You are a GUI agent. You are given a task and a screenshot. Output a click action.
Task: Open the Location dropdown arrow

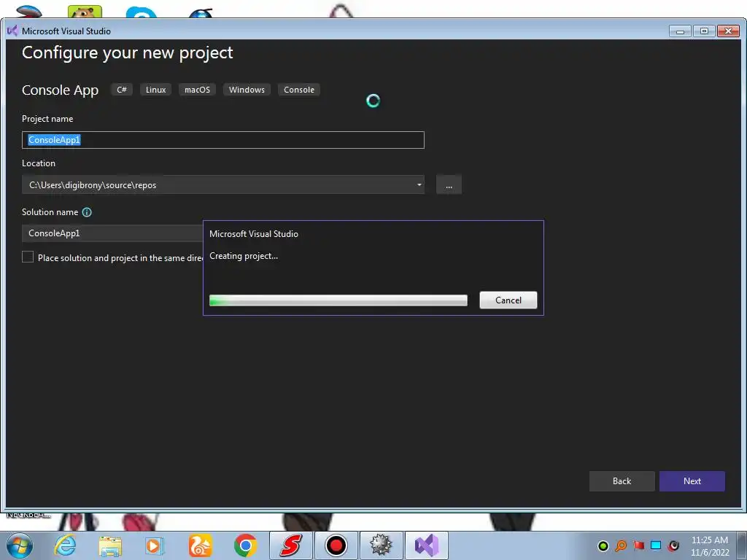point(419,184)
